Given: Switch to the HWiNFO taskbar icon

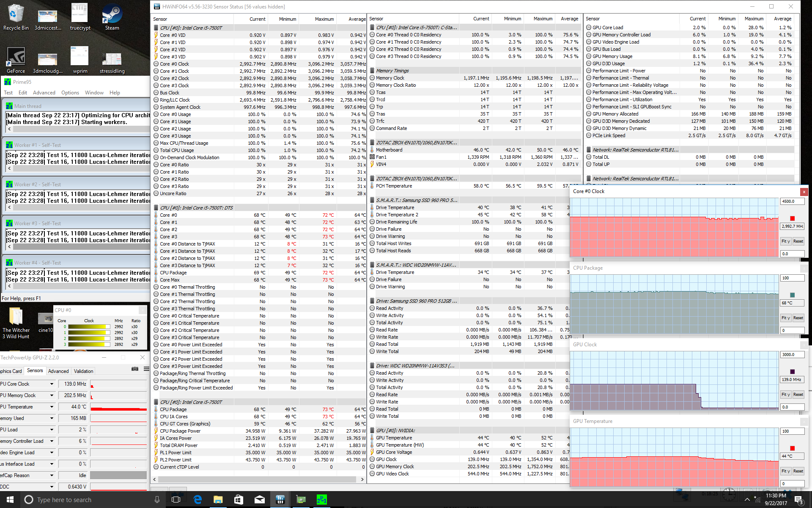Looking at the screenshot, I should coord(280,500).
